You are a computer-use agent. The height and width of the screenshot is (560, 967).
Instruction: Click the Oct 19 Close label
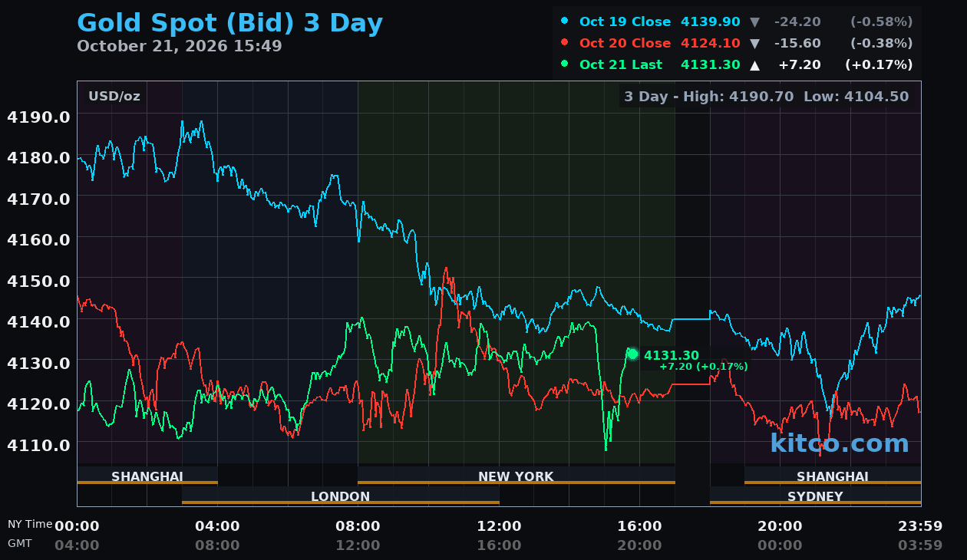pyautogui.click(x=625, y=21)
